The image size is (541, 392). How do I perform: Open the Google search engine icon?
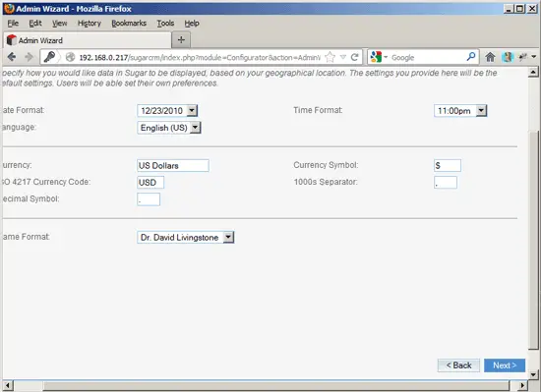(x=376, y=57)
